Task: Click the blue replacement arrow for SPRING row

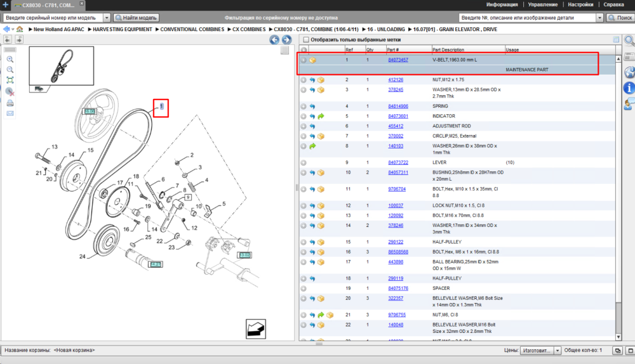Action: point(312,107)
